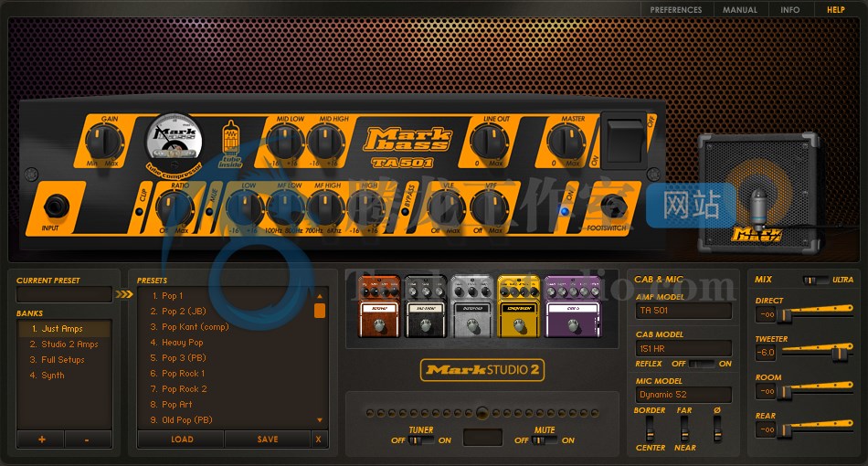
Task: Select the black stomp pedal
Action: 425,306
